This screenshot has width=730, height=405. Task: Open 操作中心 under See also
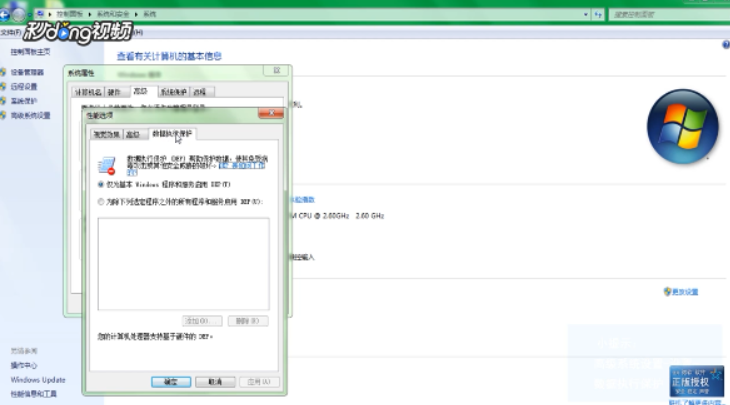click(24, 365)
